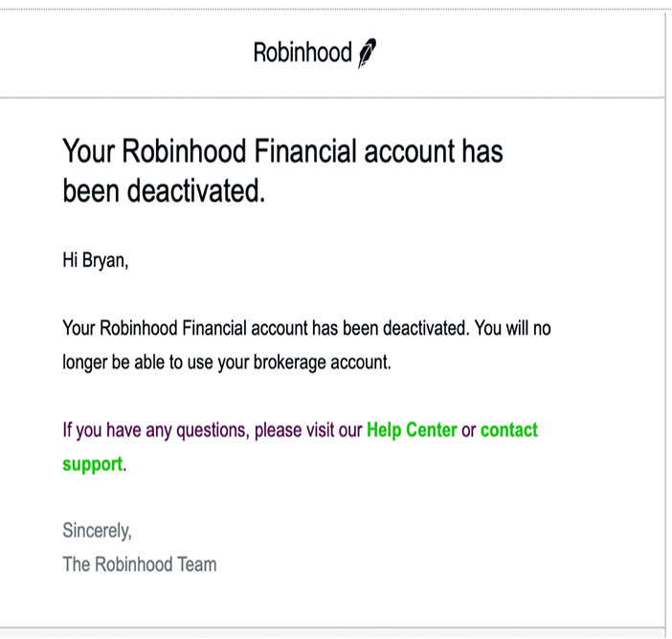Viewport: 672px width, 639px height.
Task: Click the headline's "been deactivated." line
Action: pos(164,190)
